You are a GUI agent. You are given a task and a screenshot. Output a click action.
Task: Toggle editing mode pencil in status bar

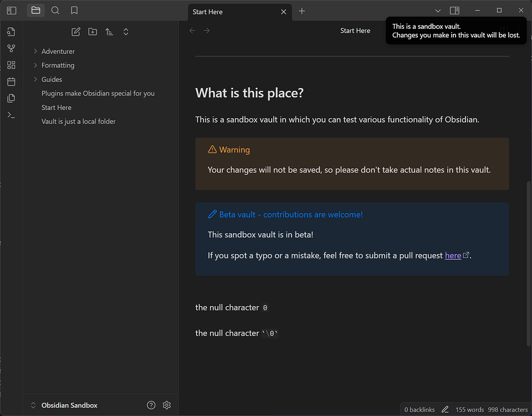[x=445, y=409]
